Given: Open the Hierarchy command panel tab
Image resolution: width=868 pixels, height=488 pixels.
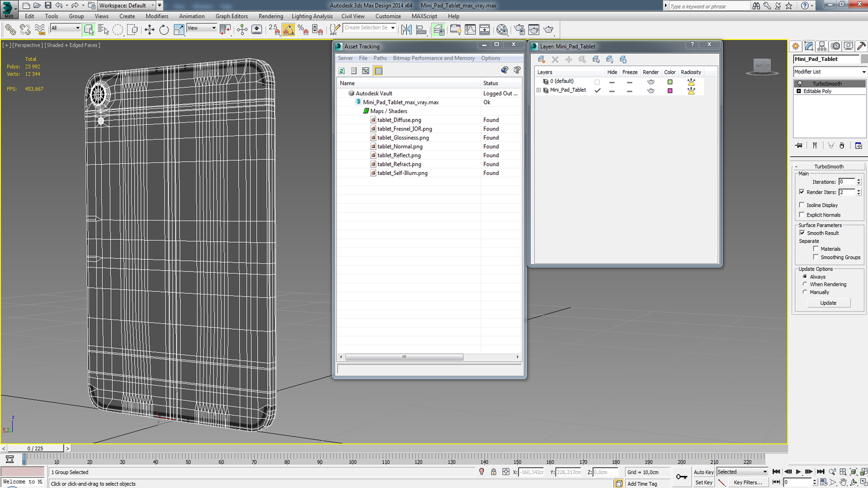Looking at the screenshot, I should [x=822, y=46].
